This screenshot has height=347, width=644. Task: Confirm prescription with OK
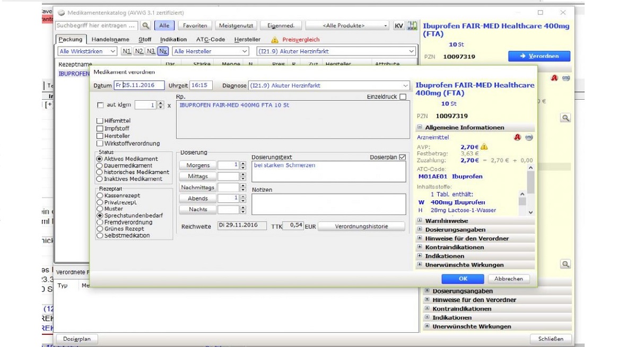[x=463, y=279]
